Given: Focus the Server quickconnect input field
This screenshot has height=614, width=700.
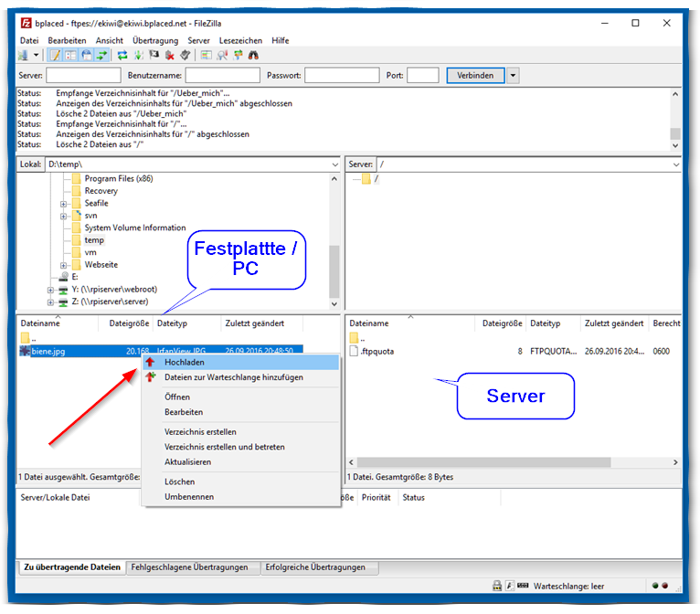Looking at the screenshot, I should coord(83,76).
